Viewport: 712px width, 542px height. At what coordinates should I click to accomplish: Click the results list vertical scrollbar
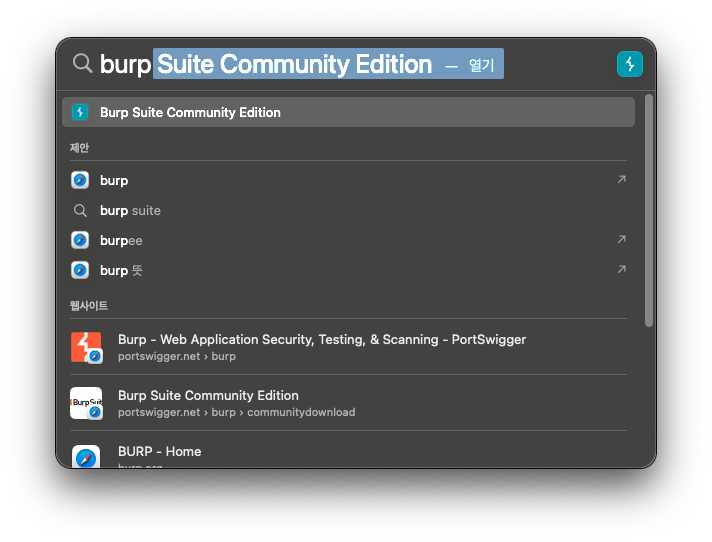pos(649,210)
